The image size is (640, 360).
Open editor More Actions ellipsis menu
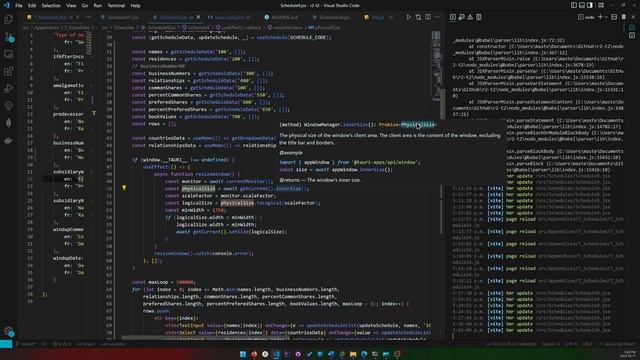point(438,17)
